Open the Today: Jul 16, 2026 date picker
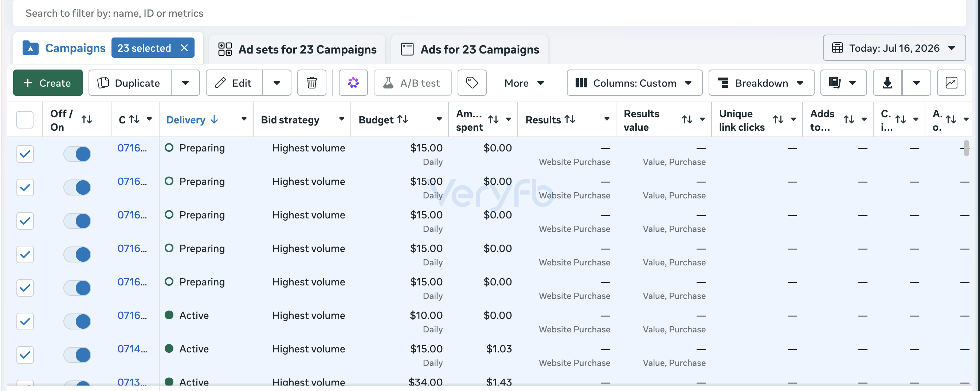Viewport: 980px width, 391px height. (894, 48)
